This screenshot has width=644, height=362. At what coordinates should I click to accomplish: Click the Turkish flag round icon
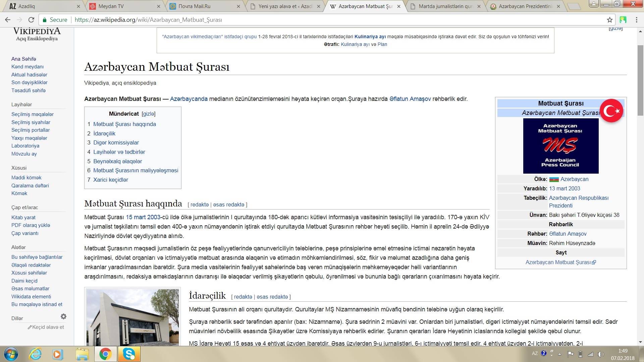tap(611, 111)
